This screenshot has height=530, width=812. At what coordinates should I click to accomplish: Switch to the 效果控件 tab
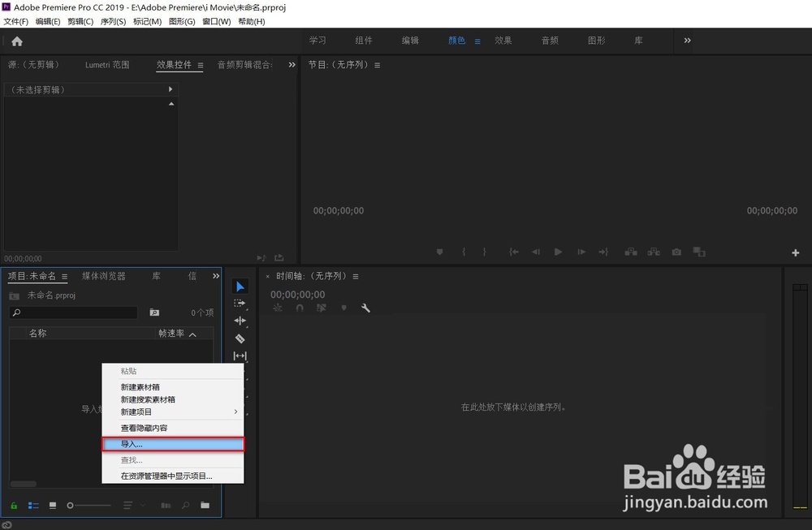[179, 64]
